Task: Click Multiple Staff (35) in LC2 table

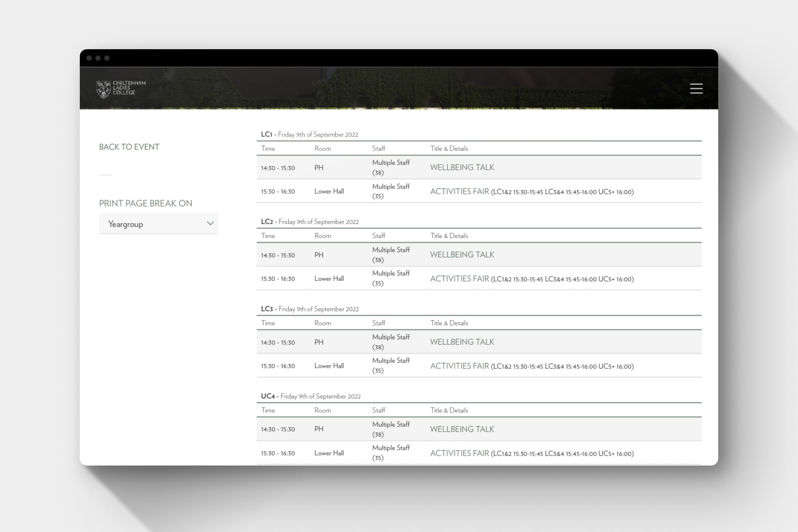Action: (391, 278)
